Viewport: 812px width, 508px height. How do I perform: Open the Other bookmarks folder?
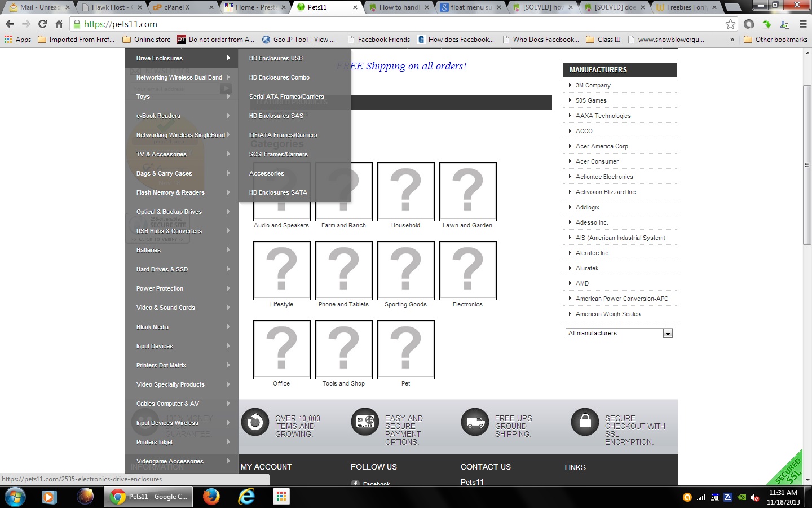[x=776, y=40]
